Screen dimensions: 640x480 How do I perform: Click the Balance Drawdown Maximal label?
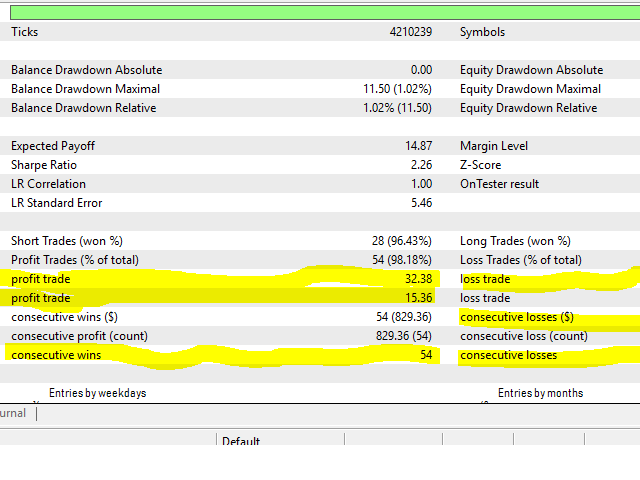(85, 89)
